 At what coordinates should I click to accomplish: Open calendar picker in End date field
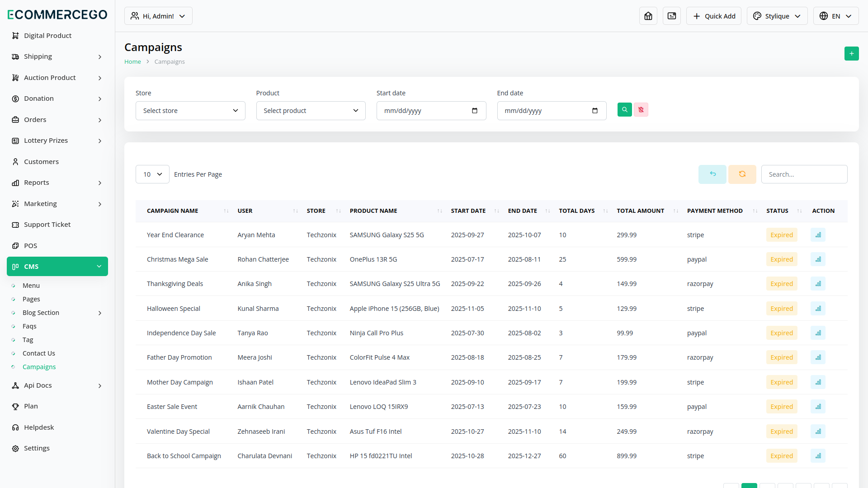tap(595, 111)
